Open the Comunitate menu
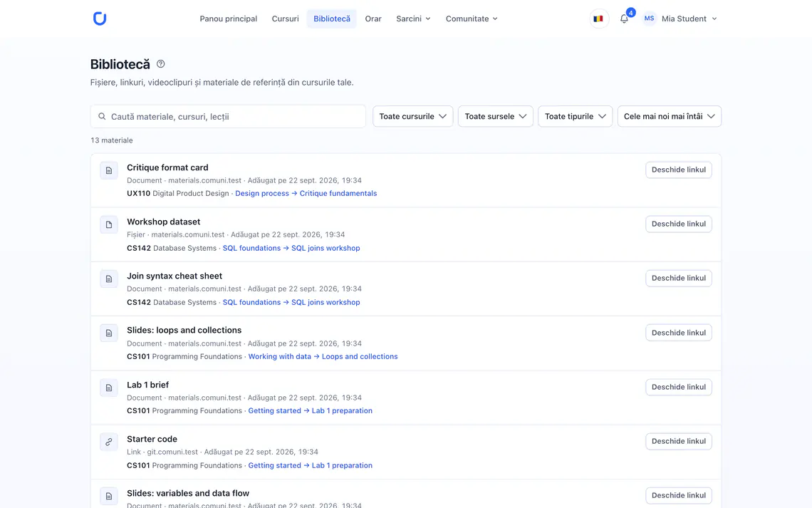 click(x=472, y=19)
